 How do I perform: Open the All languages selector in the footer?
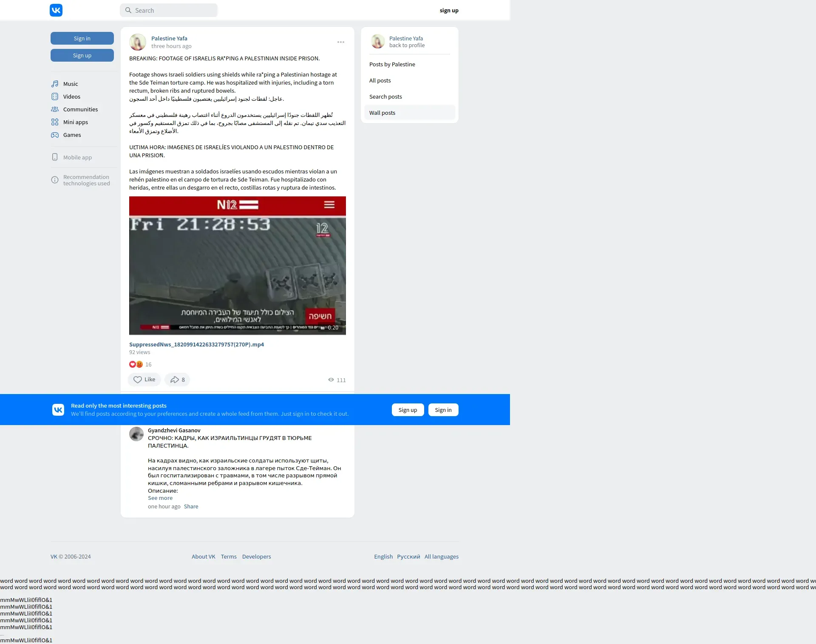[x=441, y=556]
